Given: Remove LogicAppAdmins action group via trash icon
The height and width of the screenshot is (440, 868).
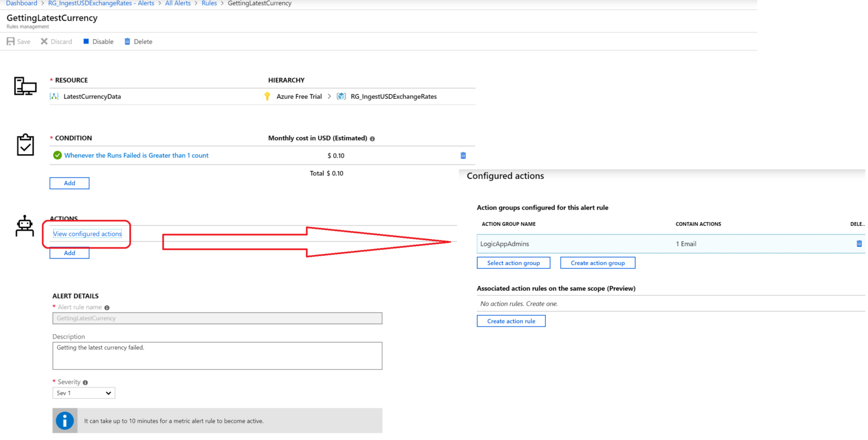Looking at the screenshot, I should pos(860,244).
